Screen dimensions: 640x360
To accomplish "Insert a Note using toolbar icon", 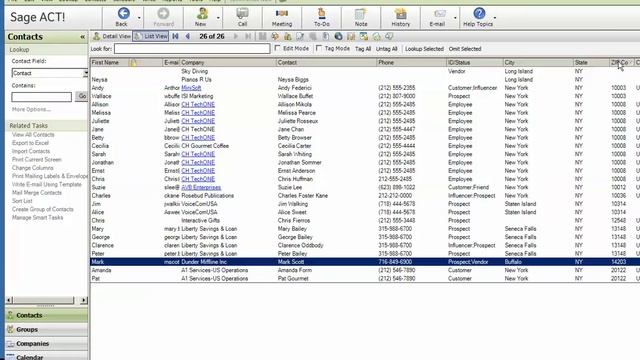I will point(360,14).
